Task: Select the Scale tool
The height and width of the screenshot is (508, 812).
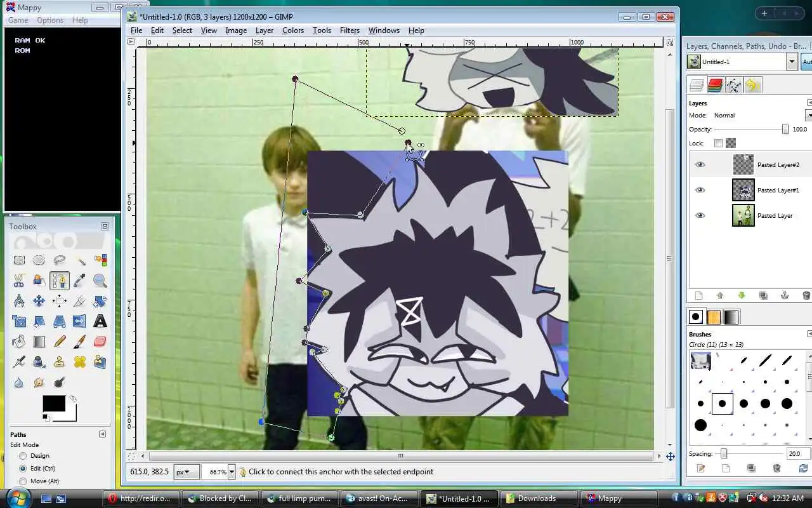Action: point(19,321)
